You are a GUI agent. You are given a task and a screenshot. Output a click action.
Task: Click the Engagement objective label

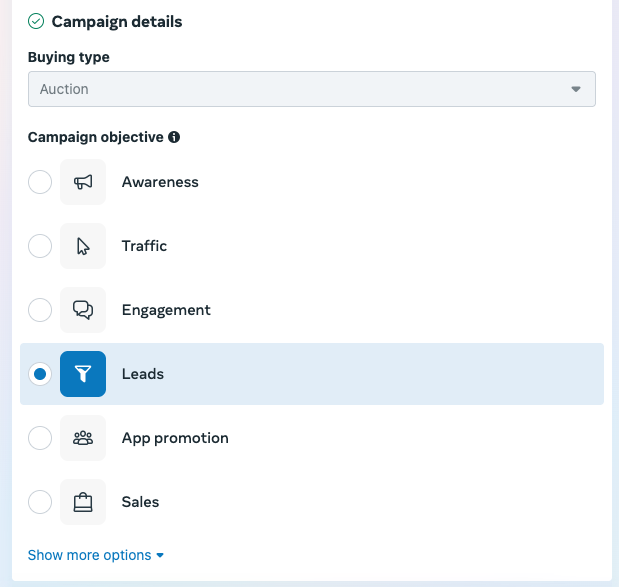166,310
